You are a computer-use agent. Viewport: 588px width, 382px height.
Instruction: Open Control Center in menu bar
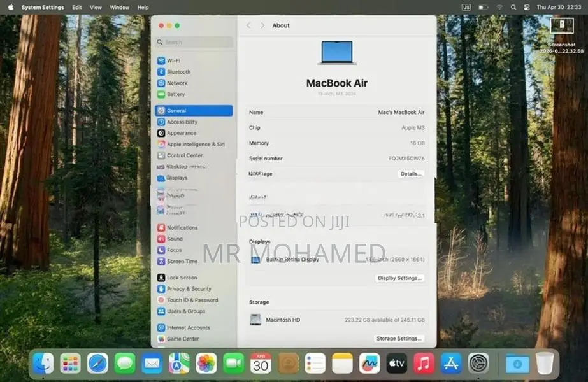pyautogui.click(x=527, y=7)
